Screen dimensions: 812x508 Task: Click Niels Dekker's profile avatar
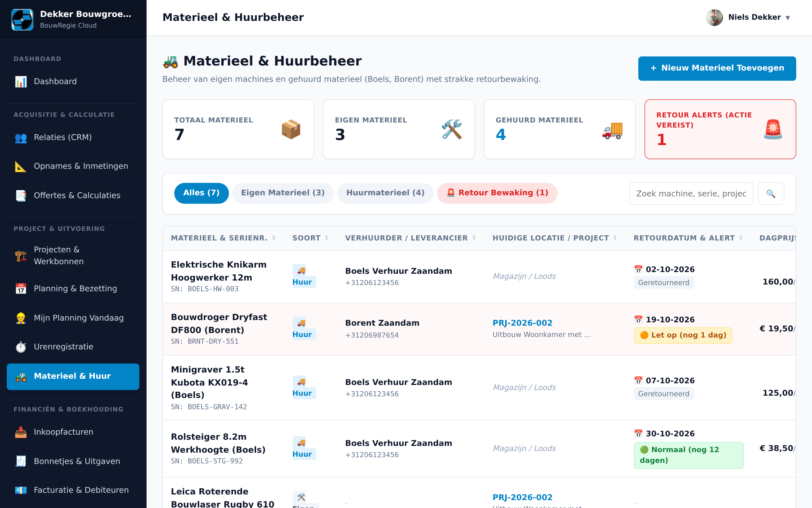(x=714, y=17)
